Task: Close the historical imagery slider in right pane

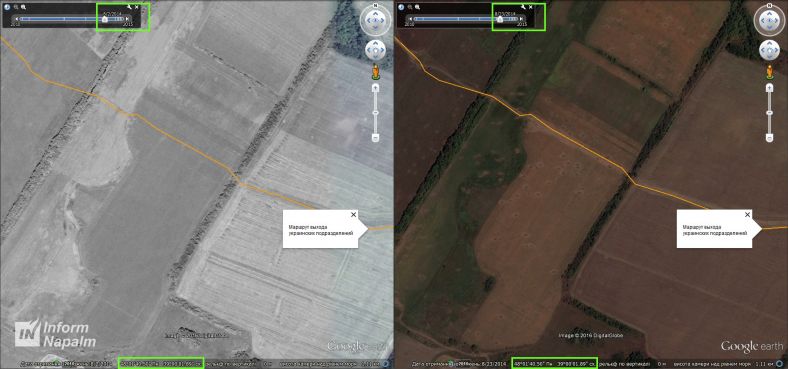Action: 531,7
